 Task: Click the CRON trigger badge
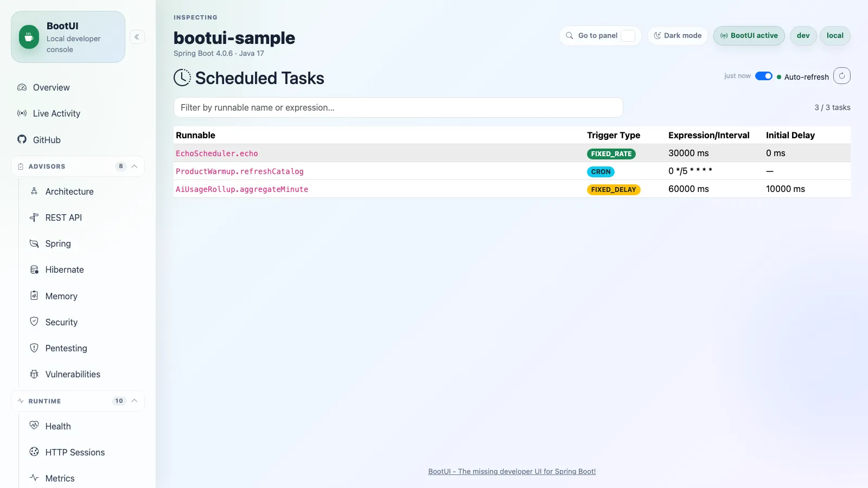[601, 172]
